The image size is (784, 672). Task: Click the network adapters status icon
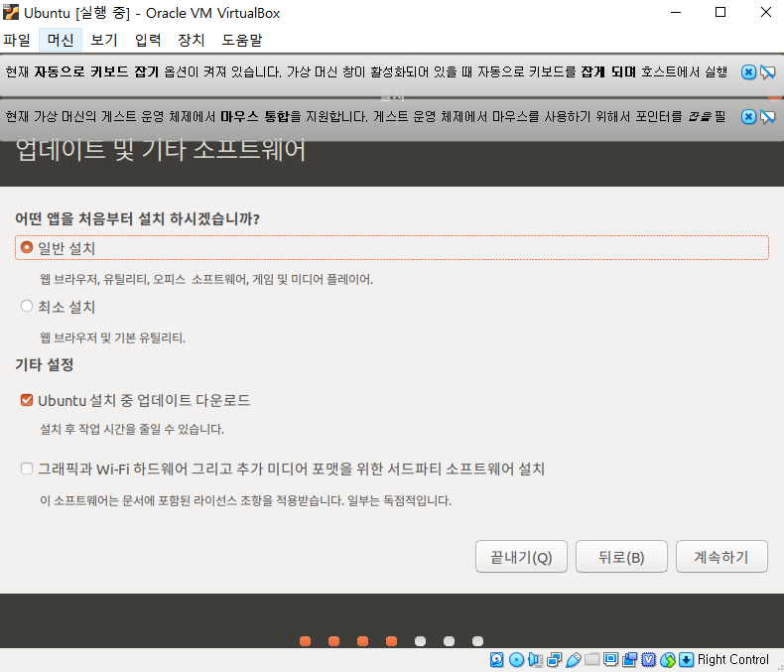(x=554, y=660)
